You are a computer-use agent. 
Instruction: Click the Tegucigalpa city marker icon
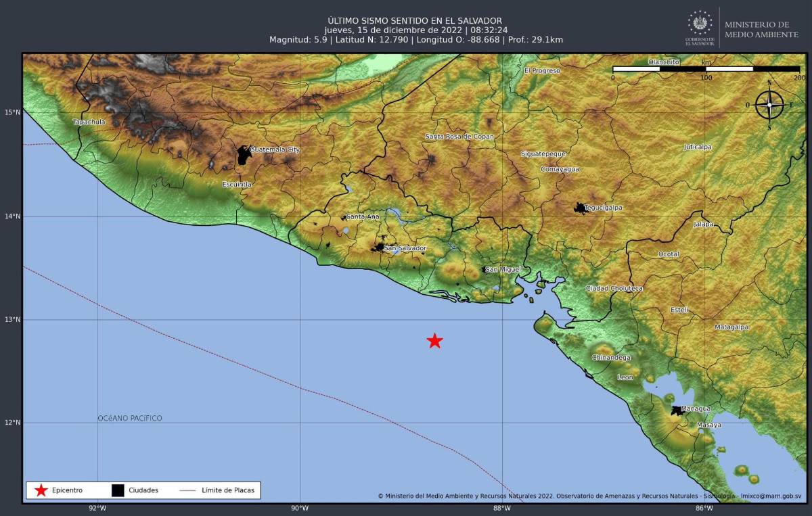click(x=579, y=207)
